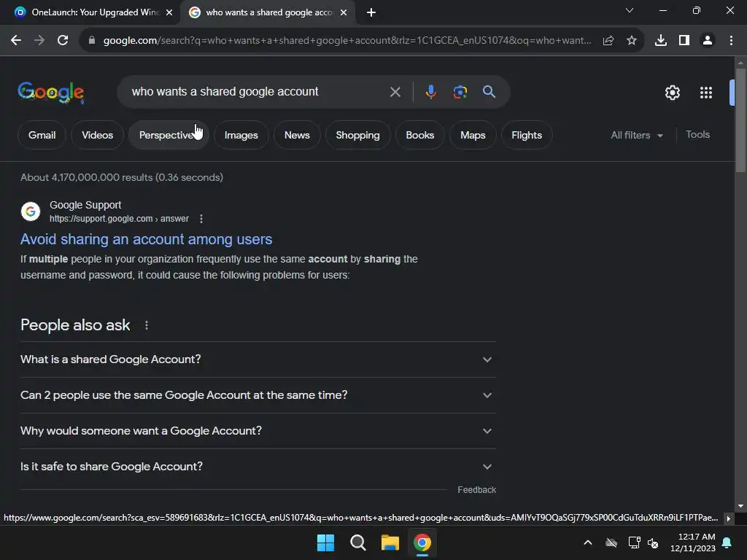This screenshot has height=560, width=747.
Task: Click the browser forward arrow
Action: 39,41
